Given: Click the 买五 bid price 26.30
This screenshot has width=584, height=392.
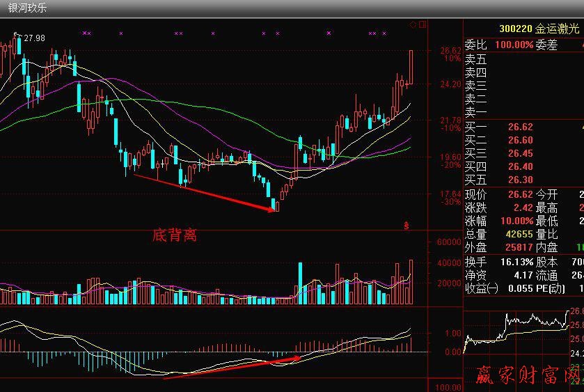Looking at the screenshot, I should pyautogui.click(x=520, y=180).
